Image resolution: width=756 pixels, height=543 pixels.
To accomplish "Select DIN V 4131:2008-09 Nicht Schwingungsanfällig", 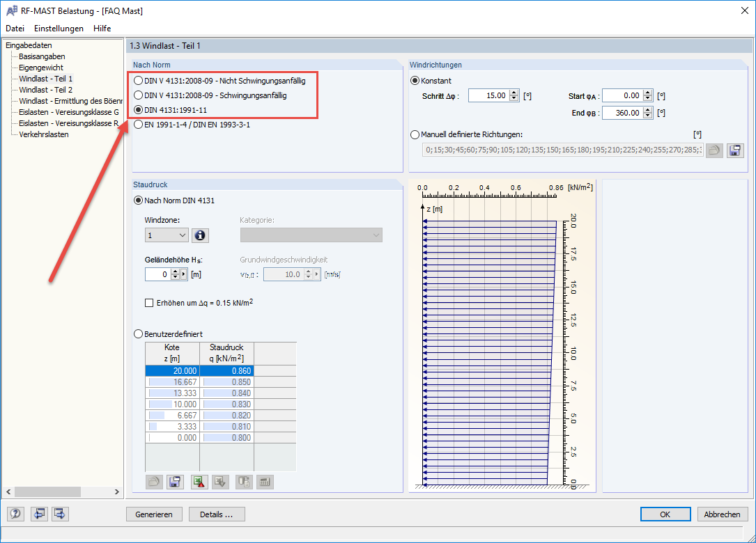I will tap(139, 81).
